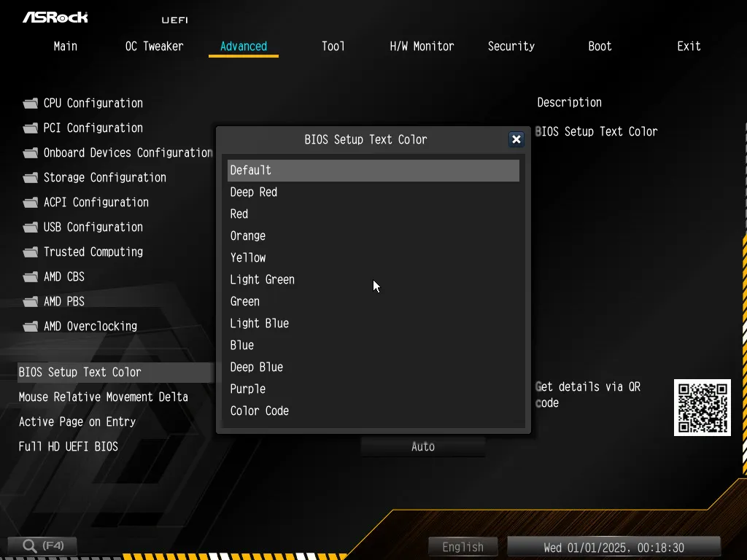This screenshot has width=747, height=560.
Task: Pick Purple from the color list
Action: (248, 389)
